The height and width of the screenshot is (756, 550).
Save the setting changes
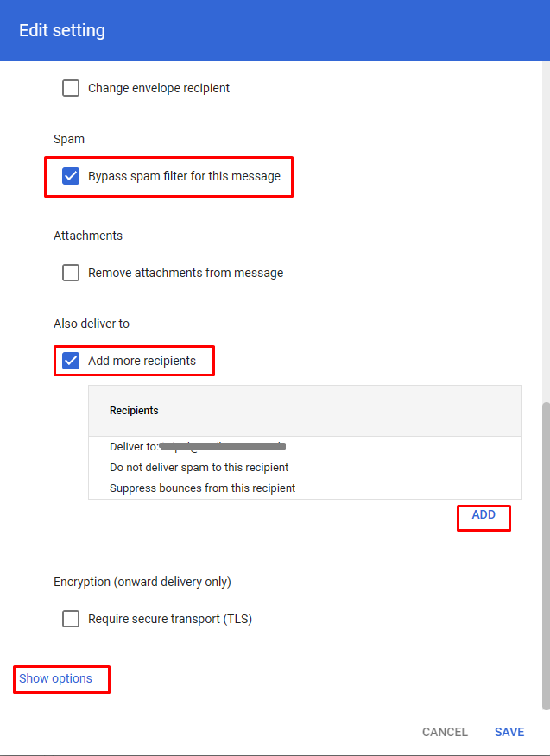click(509, 732)
